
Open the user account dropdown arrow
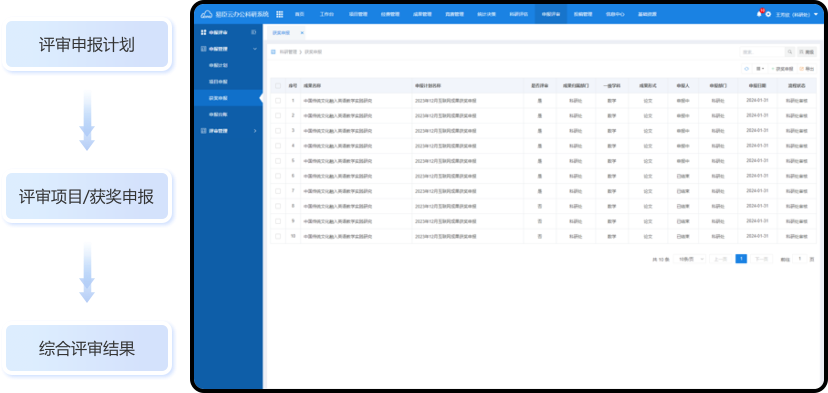pyautogui.click(x=816, y=14)
